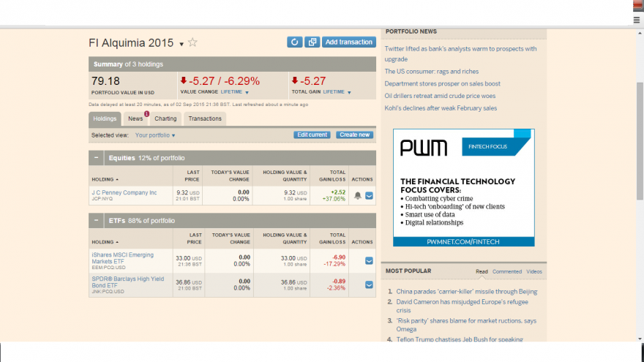Open Your portfolio view selector

[155, 135]
